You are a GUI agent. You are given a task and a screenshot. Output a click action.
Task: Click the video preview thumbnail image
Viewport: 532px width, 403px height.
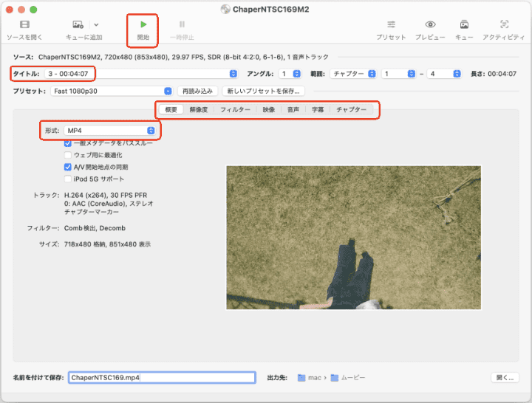pos(353,237)
